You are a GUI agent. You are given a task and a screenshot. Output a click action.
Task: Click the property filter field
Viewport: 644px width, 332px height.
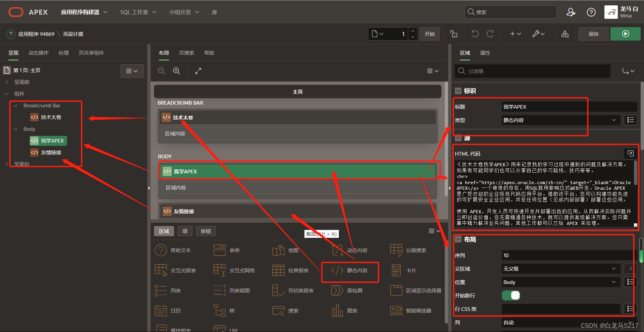tap(533, 71)
